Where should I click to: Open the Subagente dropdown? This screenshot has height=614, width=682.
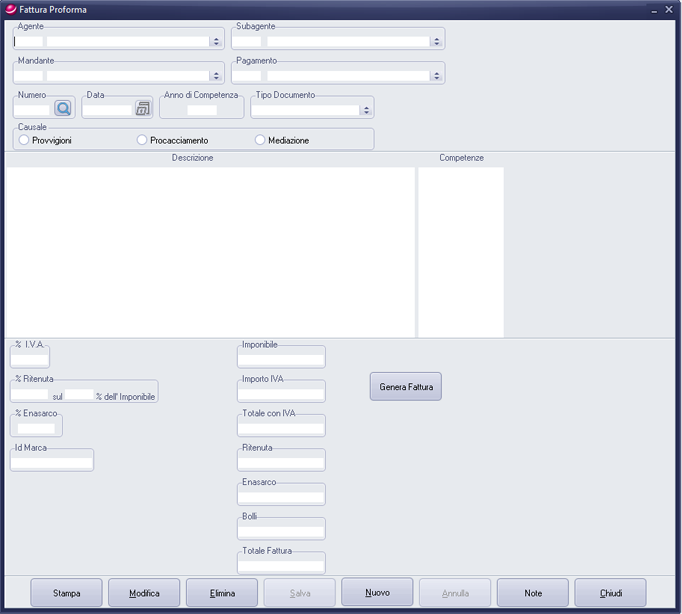pos(436,42)
